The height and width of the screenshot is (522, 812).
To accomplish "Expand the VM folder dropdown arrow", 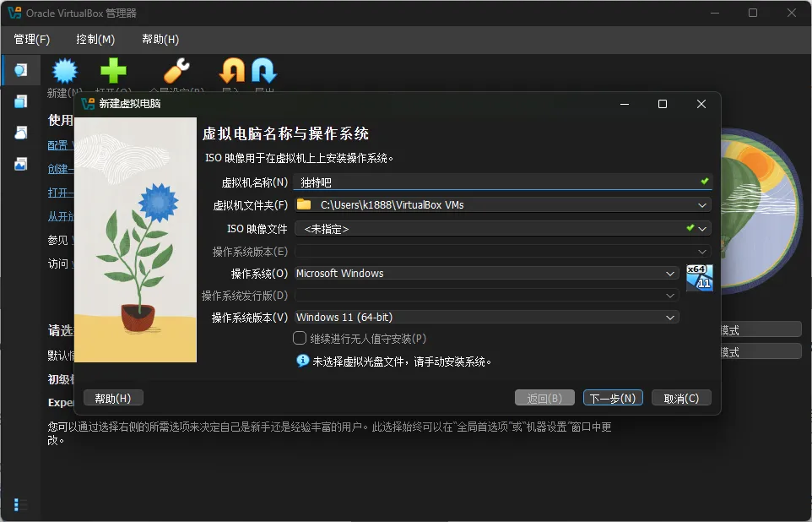I will point(702,205).
